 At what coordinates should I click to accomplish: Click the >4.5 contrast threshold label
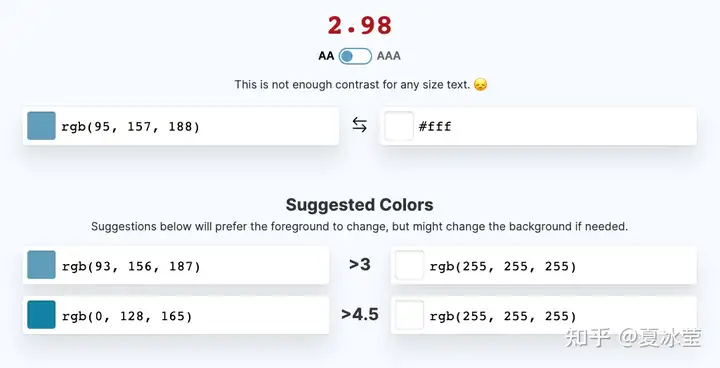pyautogui.click(x=360, y=314)
